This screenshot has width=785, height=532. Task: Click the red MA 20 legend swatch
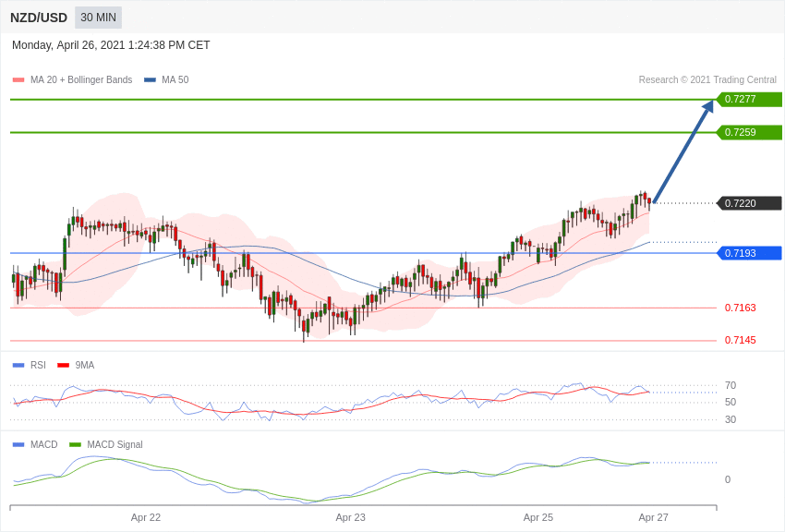[x=18, y=80]
